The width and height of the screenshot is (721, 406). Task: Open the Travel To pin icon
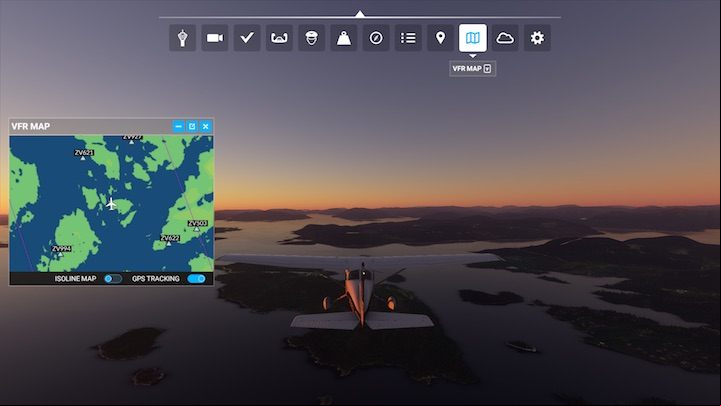pyautogui.click(x=440, y=38)
